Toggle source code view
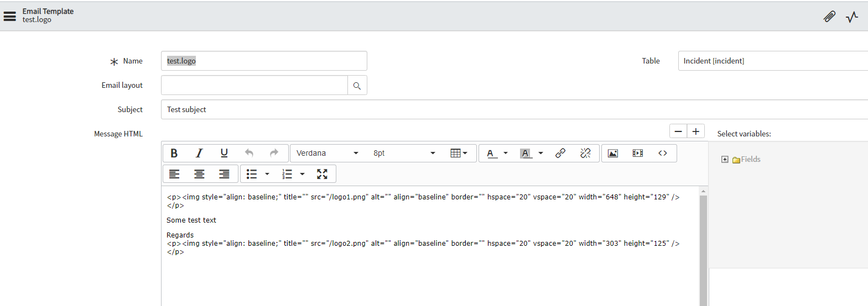 click(x=663, y=153)
